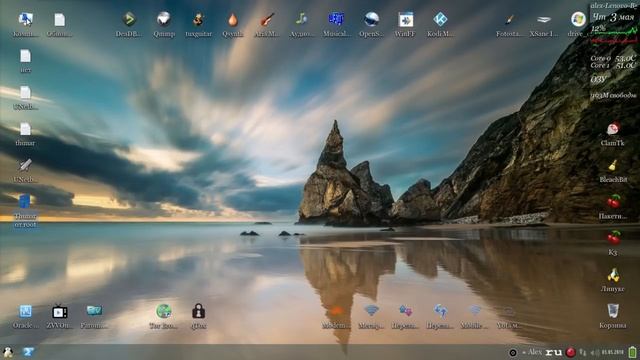
Task: Open the DeaDBeeF music player icon
Action: point(129,19)
